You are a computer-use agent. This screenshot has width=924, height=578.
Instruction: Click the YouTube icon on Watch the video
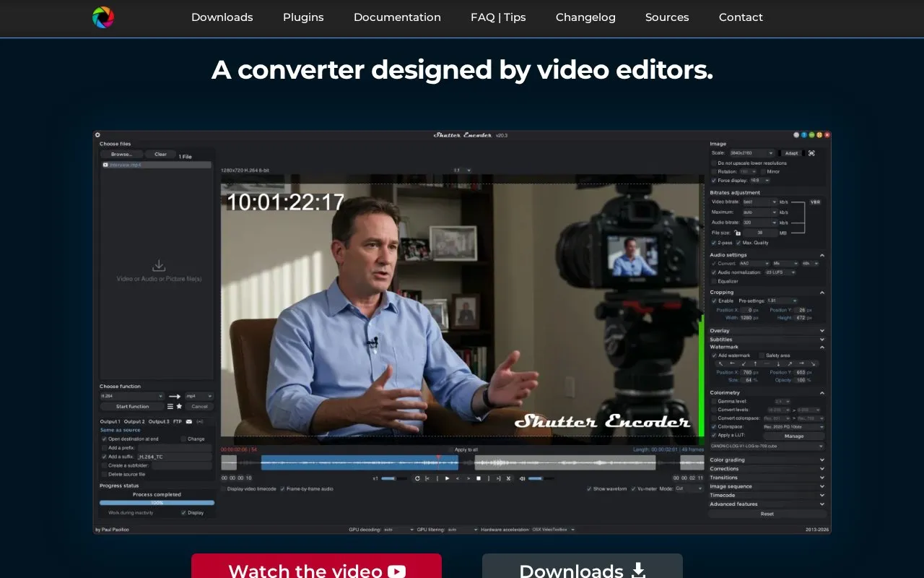396,571
